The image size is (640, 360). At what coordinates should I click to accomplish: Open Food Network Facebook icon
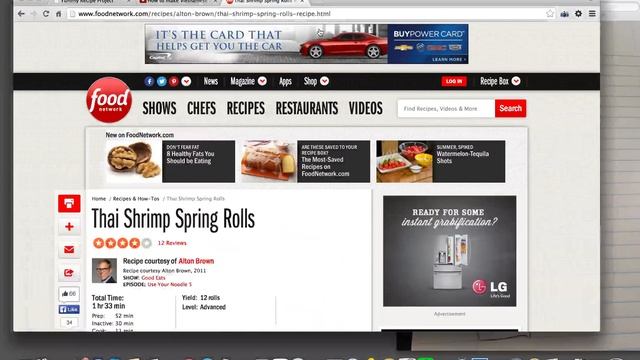149,81
